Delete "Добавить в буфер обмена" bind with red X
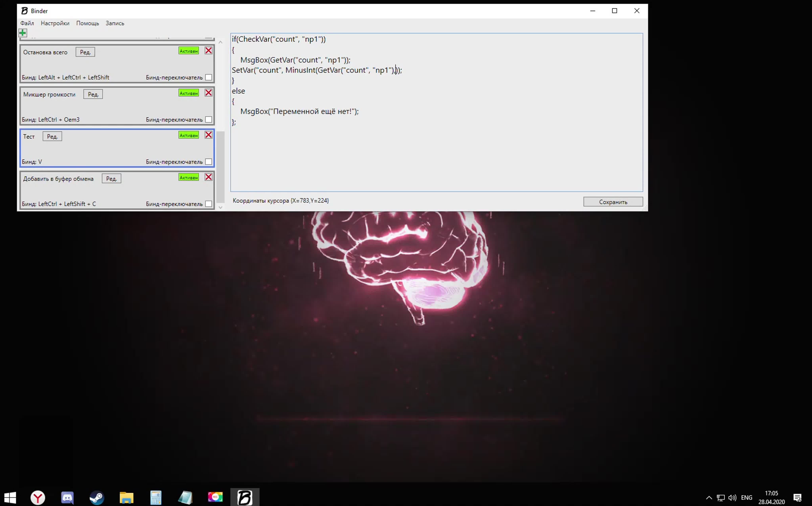 click(209, 177)
